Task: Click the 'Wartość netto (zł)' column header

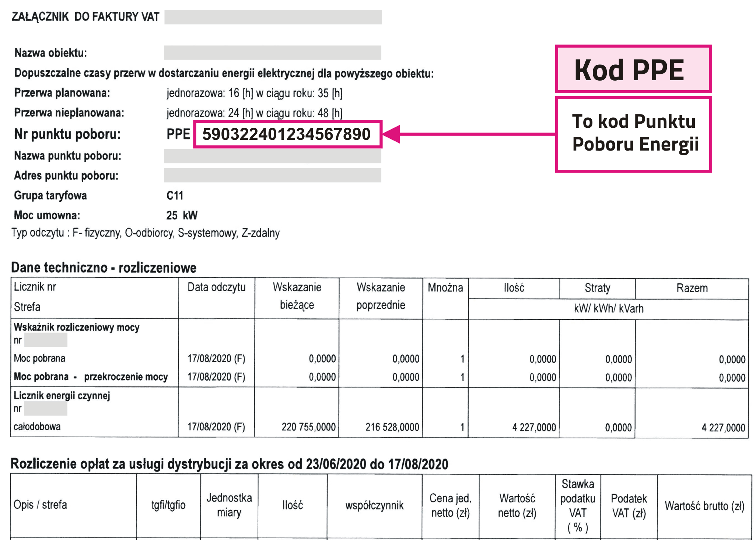Action: pos(517,505)
